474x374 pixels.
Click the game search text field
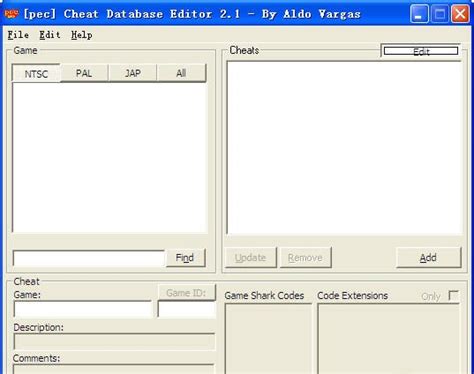point(89,258)
